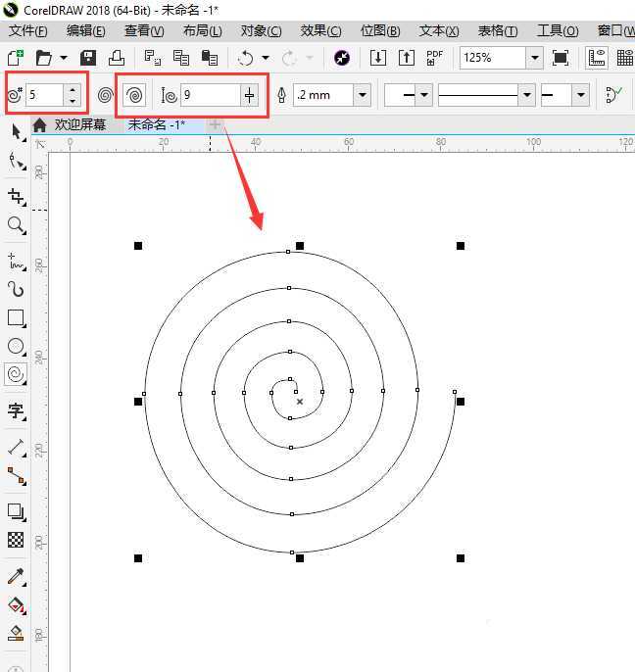Add new document with plus tab button
Screen dimensions: 635x672
click(x=216, y=125)
